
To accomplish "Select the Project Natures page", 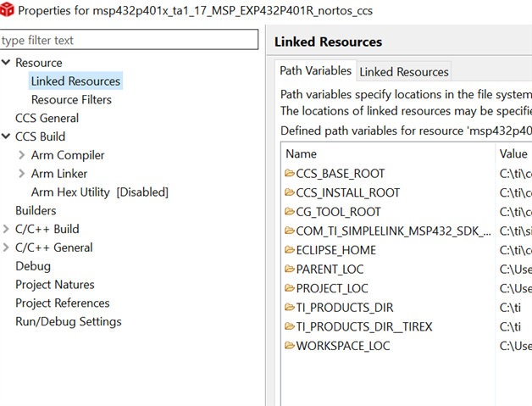I will pyautogui.click(x=55, y=285).
